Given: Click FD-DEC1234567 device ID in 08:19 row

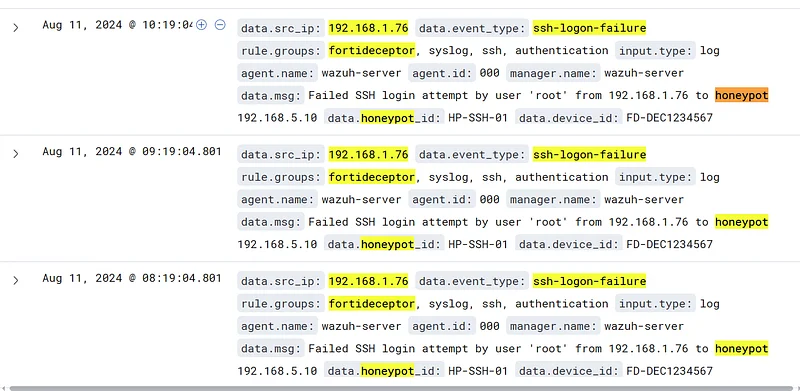Looking at the screenshot, I should pyautogui.click(x=669, y=371).
